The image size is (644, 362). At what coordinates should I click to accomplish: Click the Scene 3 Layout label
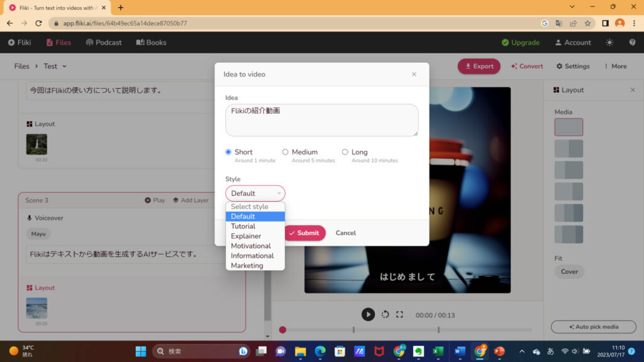[41, 288]
